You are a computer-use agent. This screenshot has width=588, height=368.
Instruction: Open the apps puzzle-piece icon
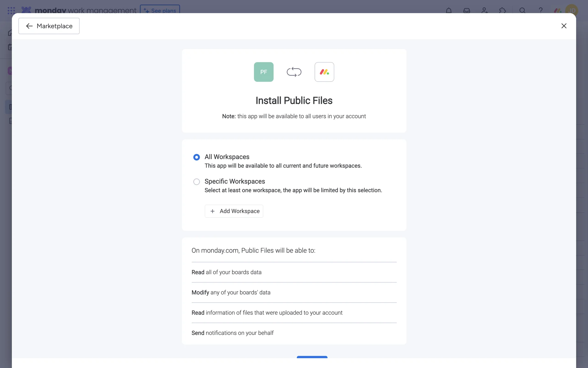[502, 10]
